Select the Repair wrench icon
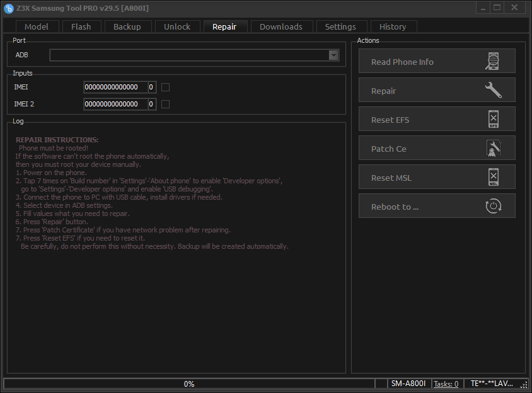 (x=494, y=89)
